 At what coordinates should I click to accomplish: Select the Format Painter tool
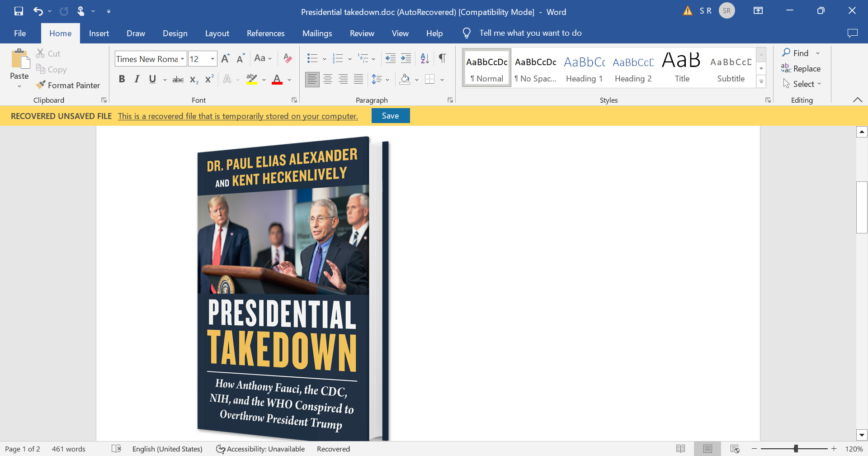pos(68,85)
